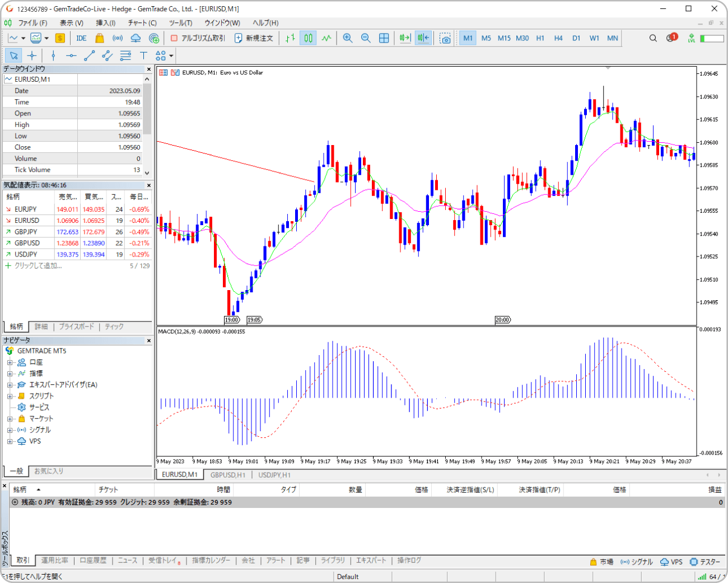This screenshot has width=728, height=583.
Task: Open the notifications icon with red badge
Action: [672, 38]
